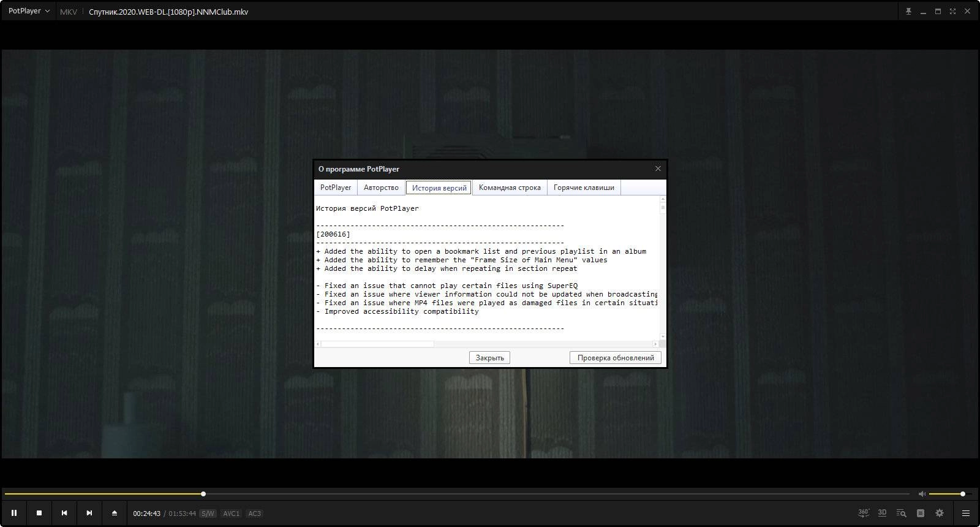Open the Горячие клавиши tab

click(584, 188)
